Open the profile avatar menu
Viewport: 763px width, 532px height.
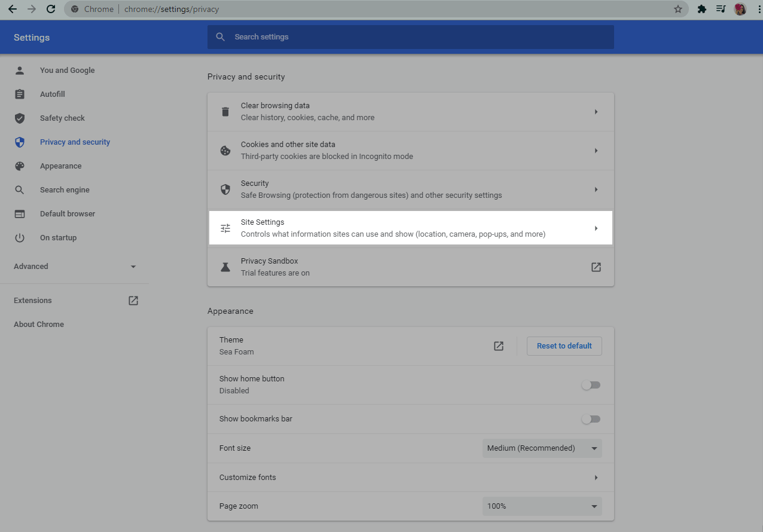[740, 9]
